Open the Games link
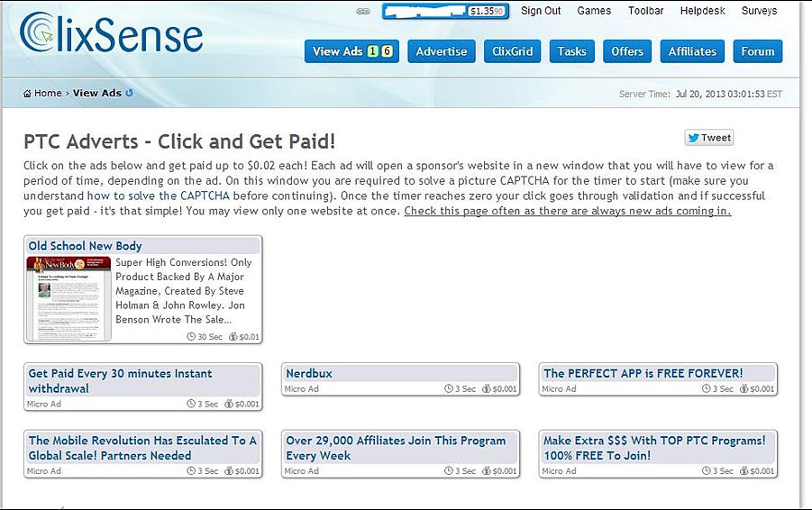 pos(594,10)
